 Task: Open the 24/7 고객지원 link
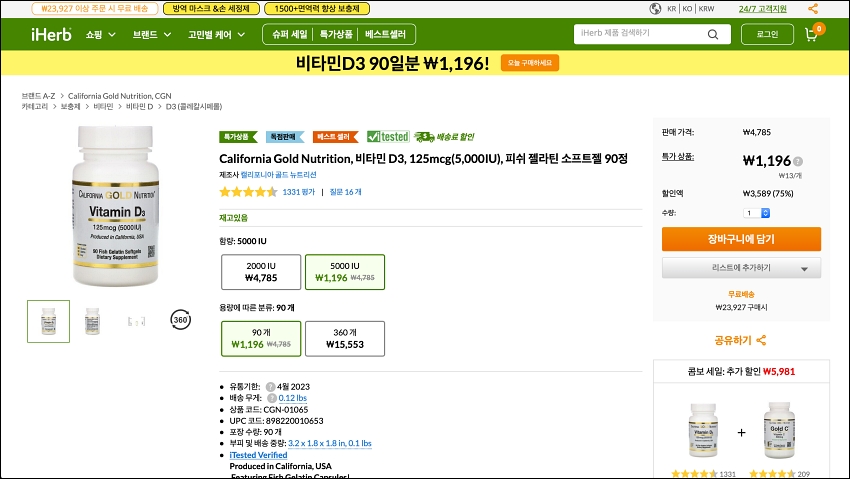(762, 9)
